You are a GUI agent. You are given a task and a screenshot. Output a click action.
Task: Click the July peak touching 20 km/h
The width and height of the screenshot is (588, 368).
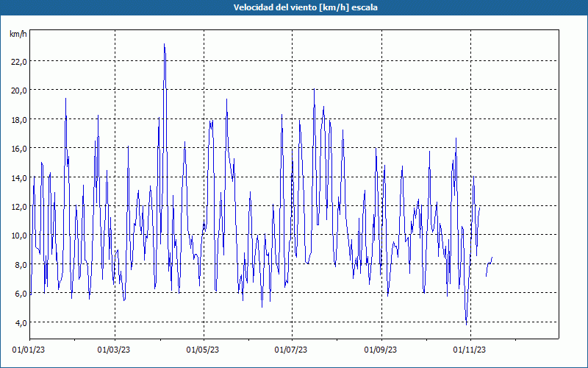click(x=315, y=89)
